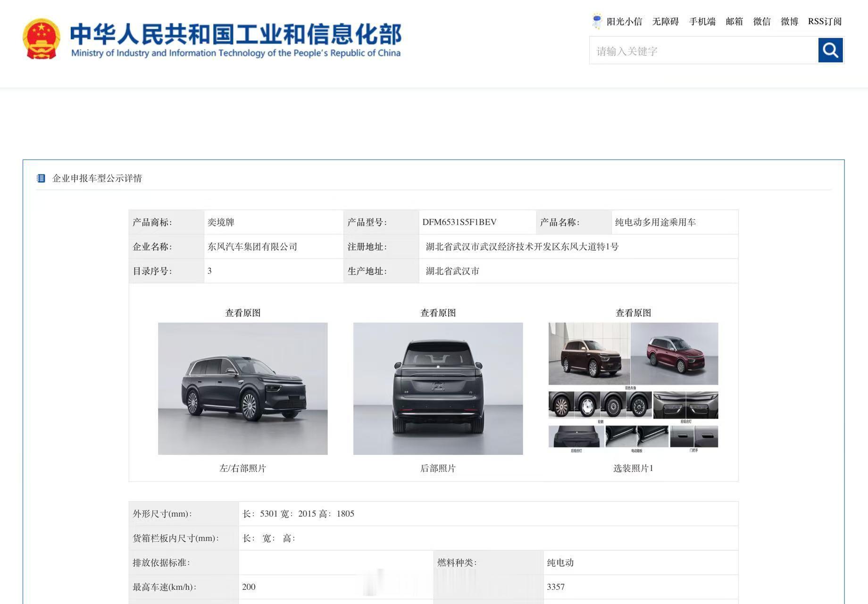Select the product name 纯电动多用途乘用车
Image resolution: width=868 pixels, height=604 pixels.
point(655,222)
